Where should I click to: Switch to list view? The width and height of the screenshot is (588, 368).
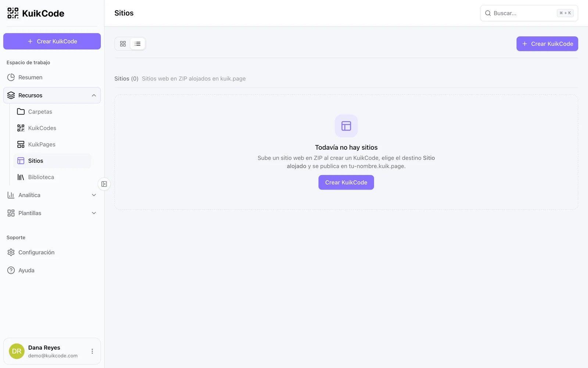[x=137, y=44]
